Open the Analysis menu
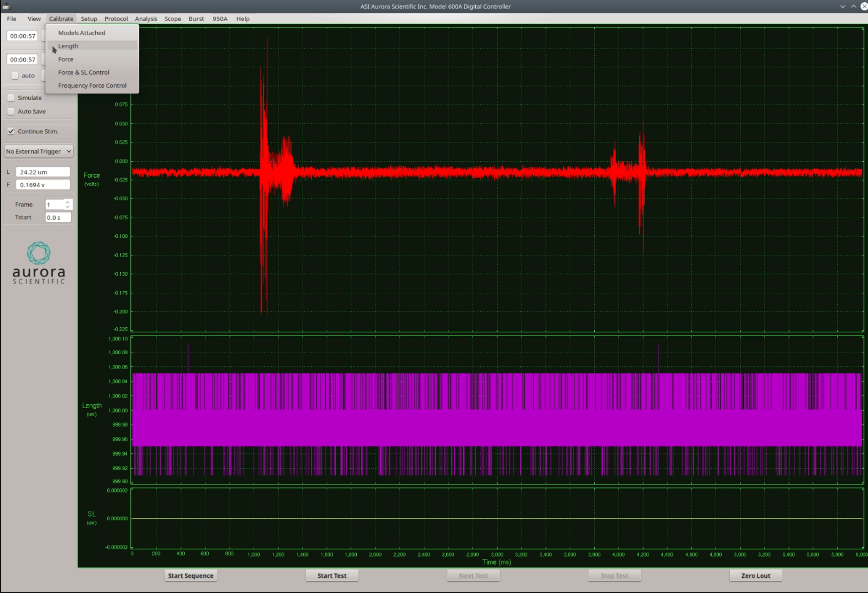The height and width of the screenshot is (593, 868). pos(146,18)
